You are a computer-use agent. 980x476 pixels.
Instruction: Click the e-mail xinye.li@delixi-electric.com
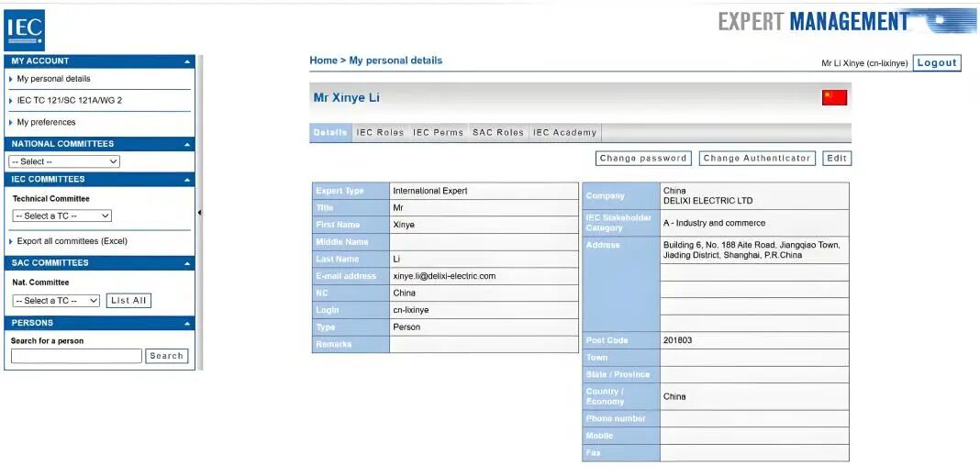click(444, 275)
